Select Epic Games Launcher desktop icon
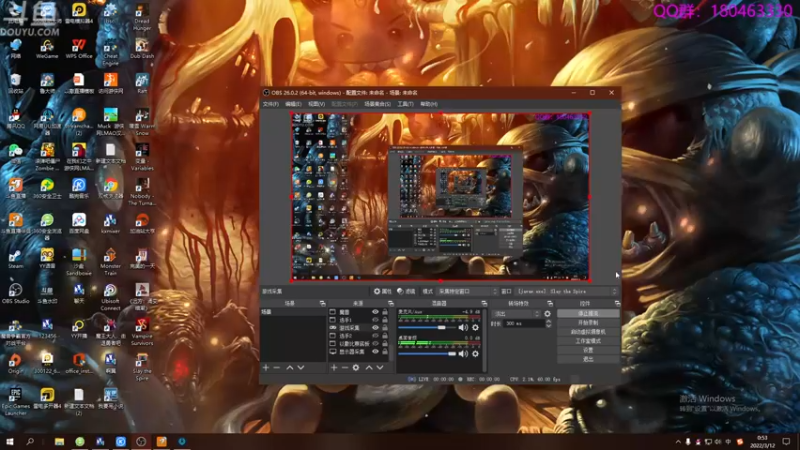Image resolution: width=800 pixels, height=450 pixels. point(15,402)
